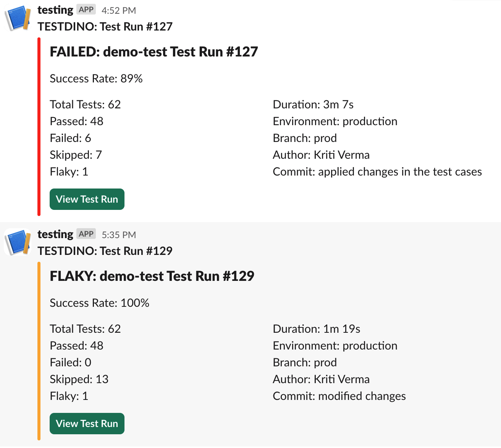Click the TESTDINO: Test Run #129 message text

105,251
